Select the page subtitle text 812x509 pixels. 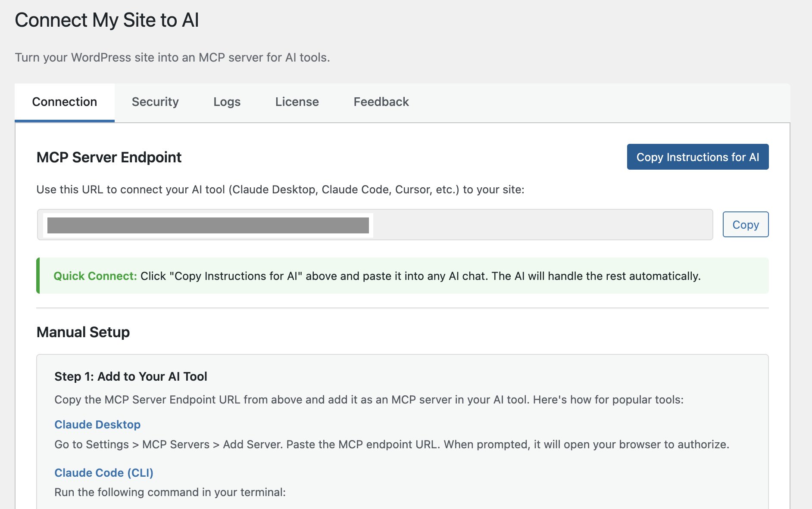[172, 57]
